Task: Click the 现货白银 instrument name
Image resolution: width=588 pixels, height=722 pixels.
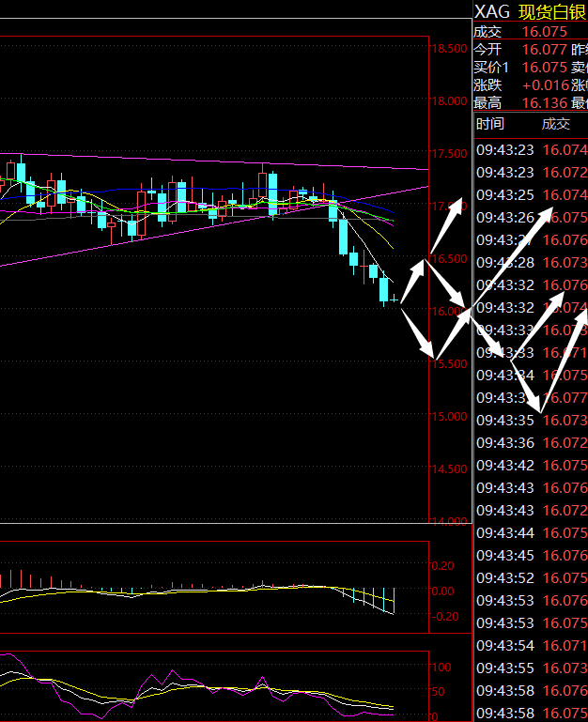Action: (552, 12)
